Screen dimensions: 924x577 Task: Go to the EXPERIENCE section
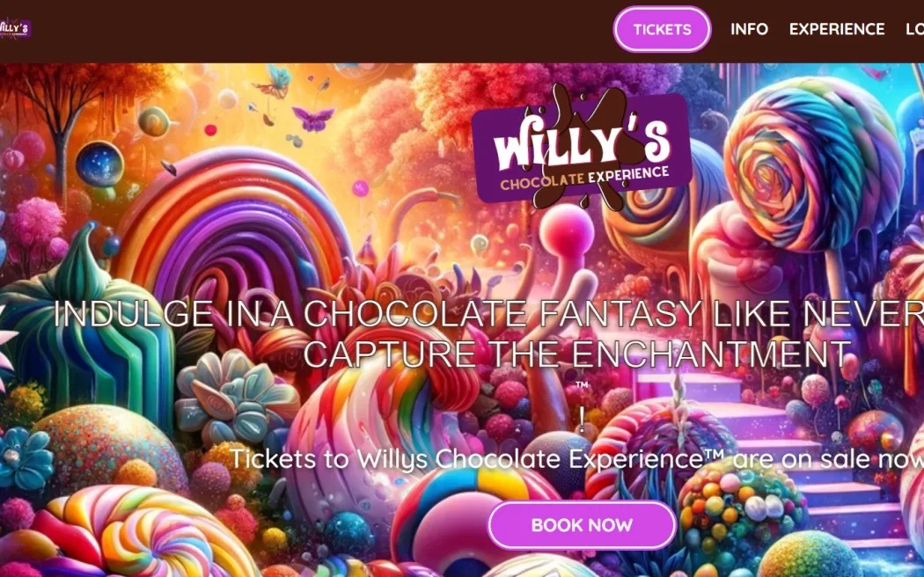[837, 29]
